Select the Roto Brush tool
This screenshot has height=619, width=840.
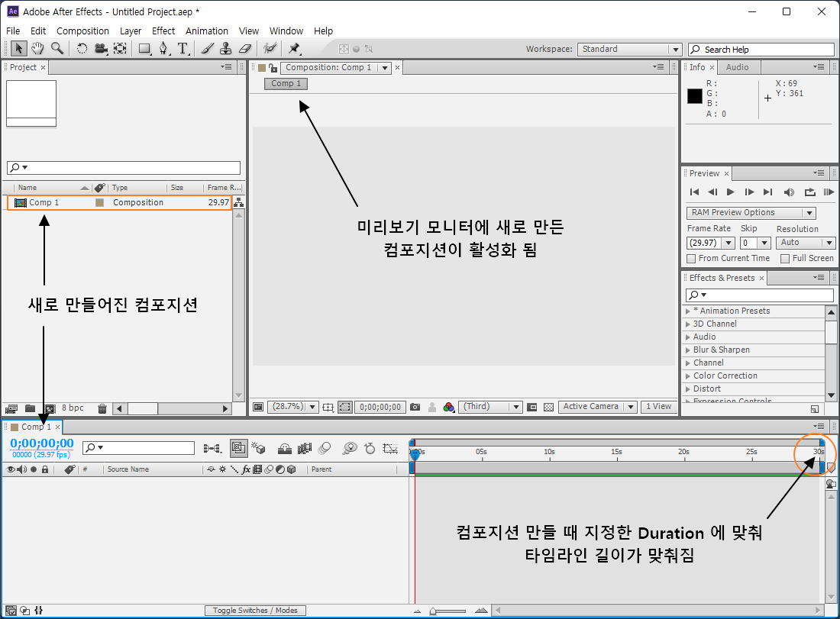pyautogui.click(x=270, y=49)
